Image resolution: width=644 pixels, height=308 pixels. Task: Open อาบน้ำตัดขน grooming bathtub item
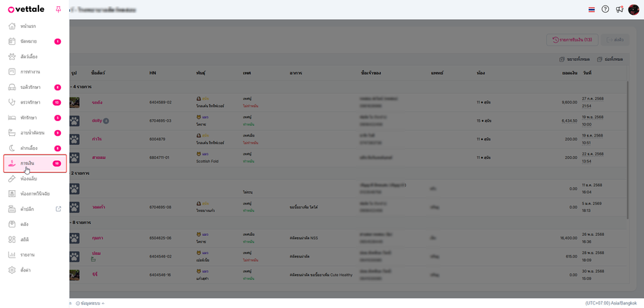34,133
